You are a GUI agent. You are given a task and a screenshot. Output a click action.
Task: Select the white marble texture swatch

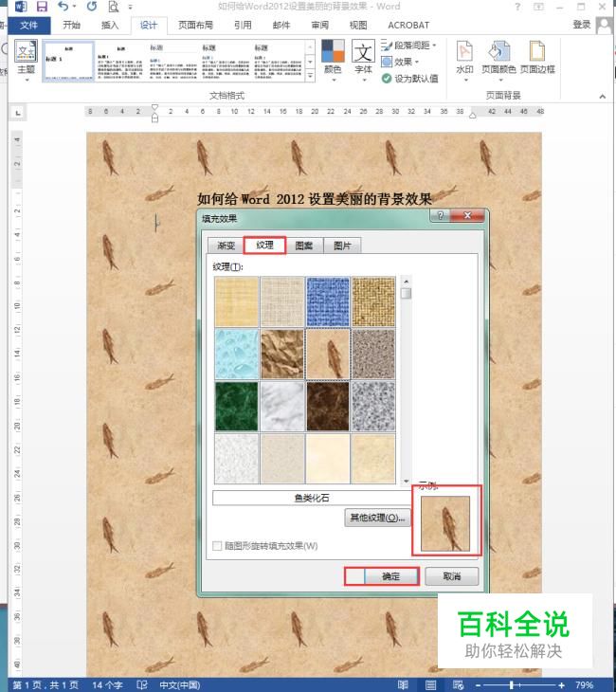282,406
